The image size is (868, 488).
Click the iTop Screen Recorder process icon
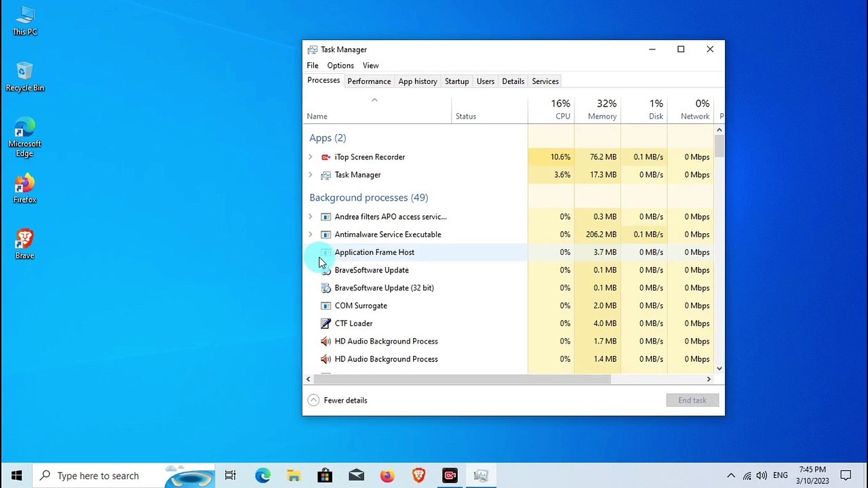(x=325, y=157)
